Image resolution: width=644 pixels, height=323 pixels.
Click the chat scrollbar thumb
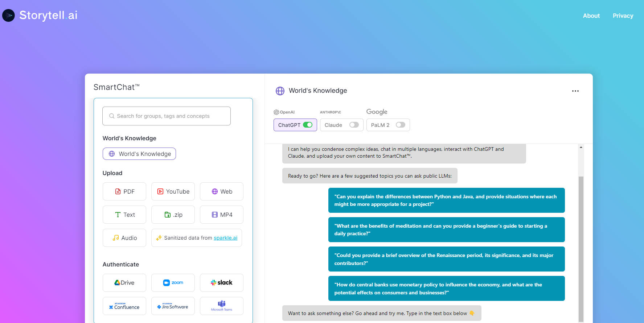581,249
